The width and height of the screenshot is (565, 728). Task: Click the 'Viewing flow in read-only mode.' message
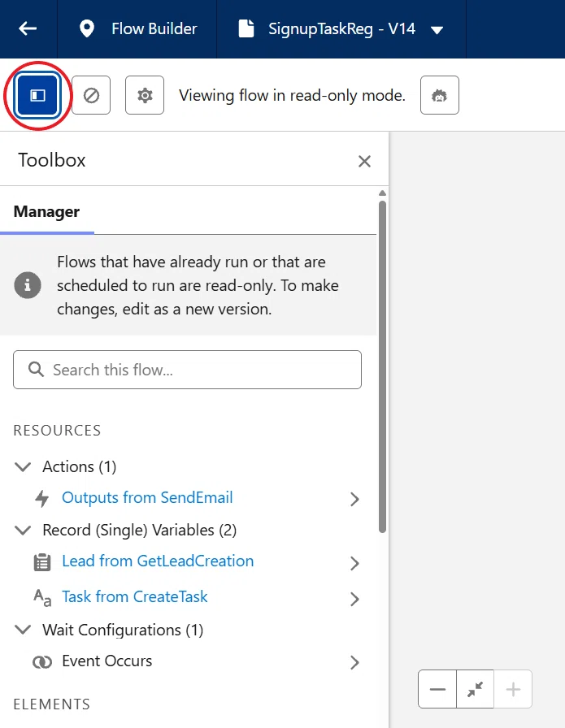pyautogui.click(x=293, y=96)
